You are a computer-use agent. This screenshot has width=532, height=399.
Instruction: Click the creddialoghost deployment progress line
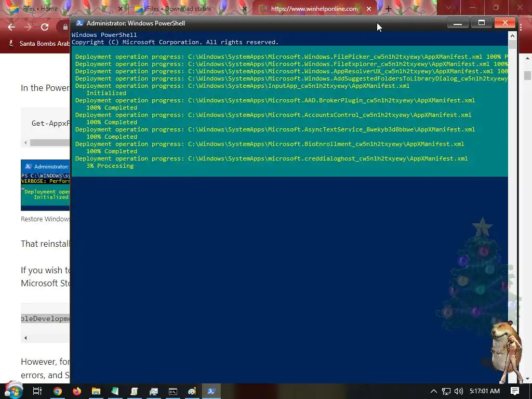point(271,158)
